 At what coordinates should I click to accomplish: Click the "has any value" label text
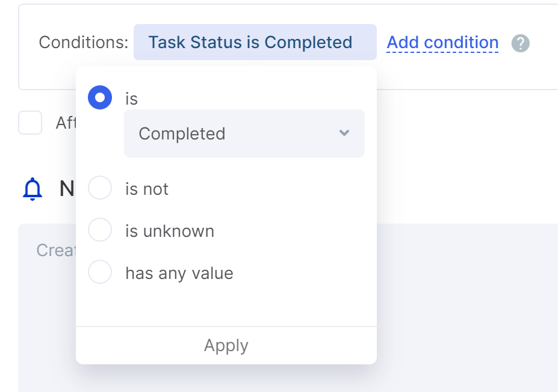[x=179, y=274]
